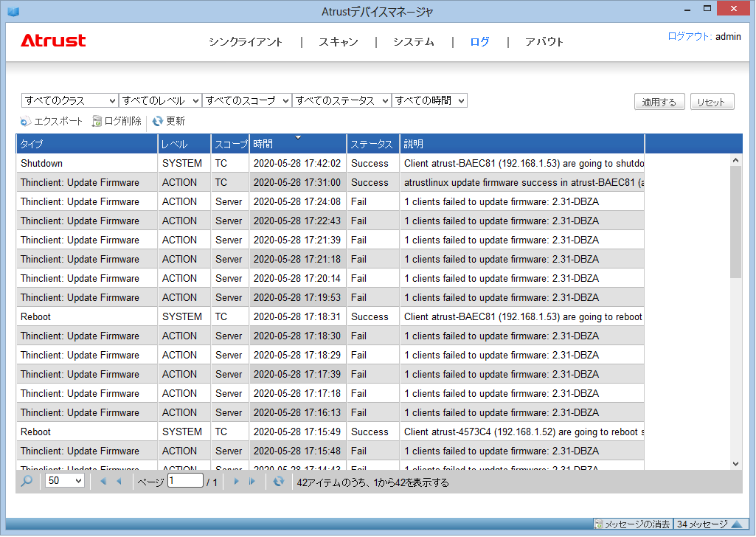Screen dimensions: 756x537
Task: Click the log table vertical scrollbar thumb
Action: pyautogui.click(x=735, y=221)
